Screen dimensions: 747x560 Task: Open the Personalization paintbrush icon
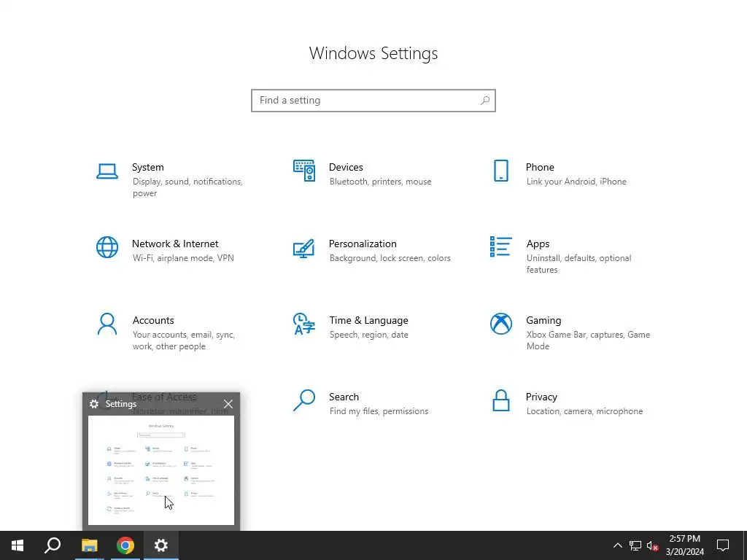tap(304, 248)
